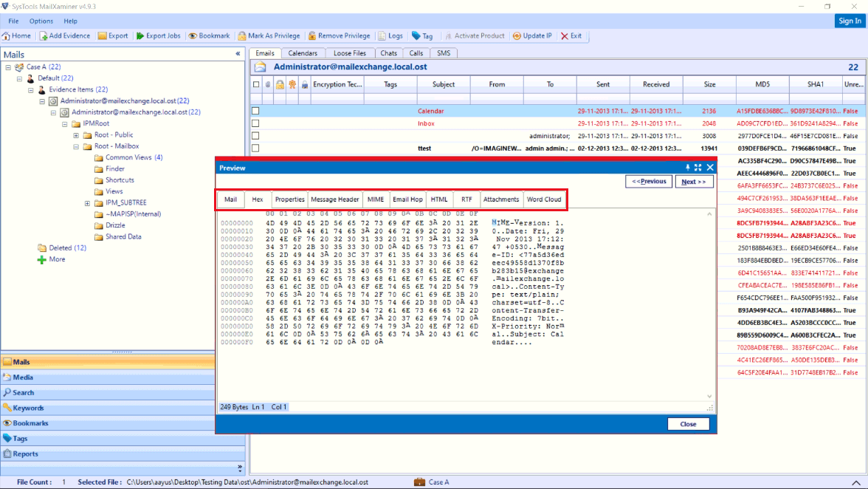868x489 pixels.
Task: Check the administrator; row checkbox
Action: 255,136
